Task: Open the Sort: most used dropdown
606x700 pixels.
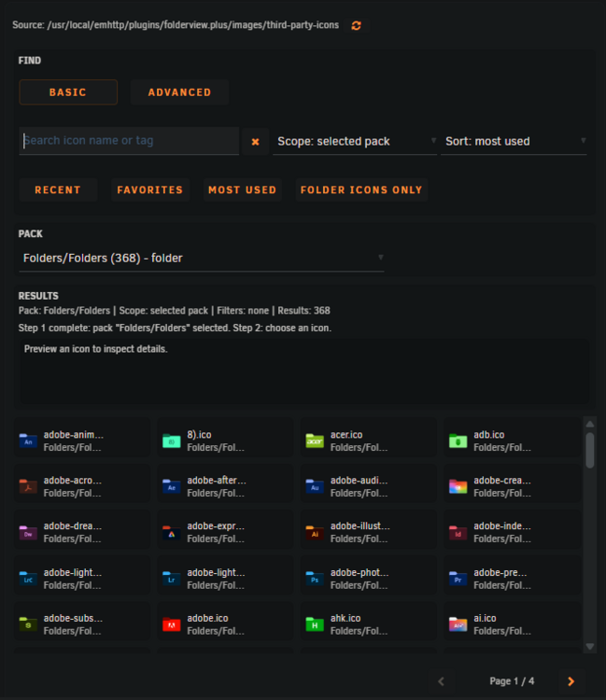Action: [514, 142]
